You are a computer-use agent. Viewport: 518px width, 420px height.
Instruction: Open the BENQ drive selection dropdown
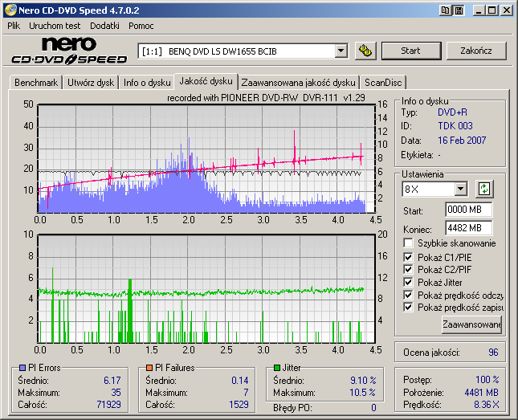tap(341, 51)
